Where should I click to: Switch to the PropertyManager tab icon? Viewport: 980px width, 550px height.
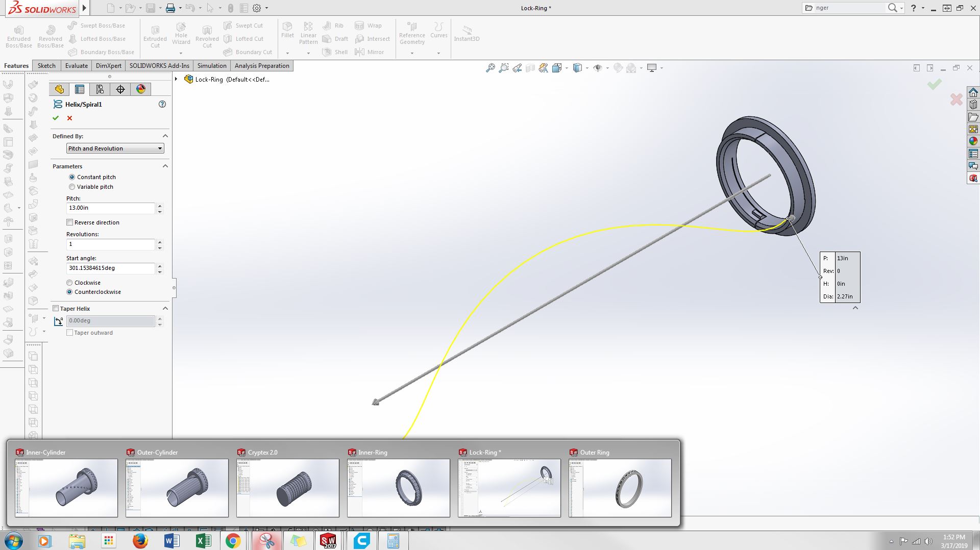coord(80,89)
